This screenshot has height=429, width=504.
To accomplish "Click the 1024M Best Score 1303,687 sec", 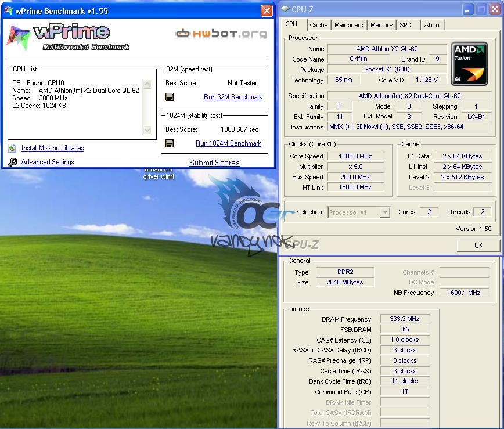I will pyautogui.click(x=239, y=129).
